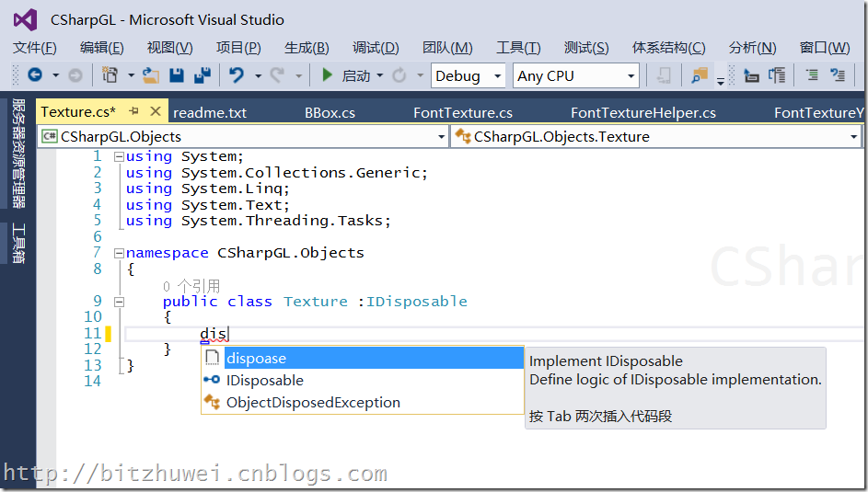Switch to the BBox.cs tab
The image size is (868, 492).
pos(330,113)
